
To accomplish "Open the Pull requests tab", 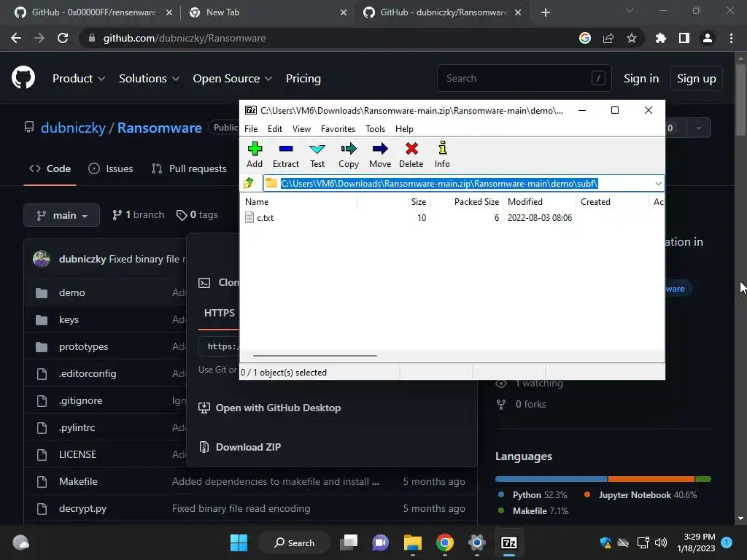I will click(x=189, y=168).
